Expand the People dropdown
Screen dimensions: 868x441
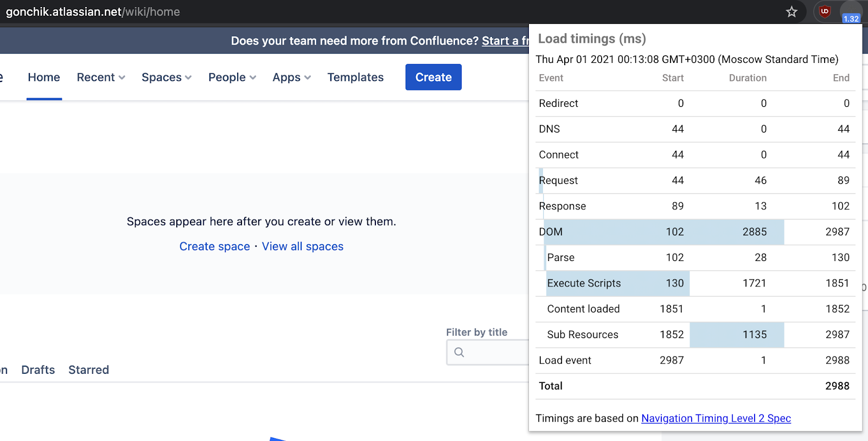point(232,78)
